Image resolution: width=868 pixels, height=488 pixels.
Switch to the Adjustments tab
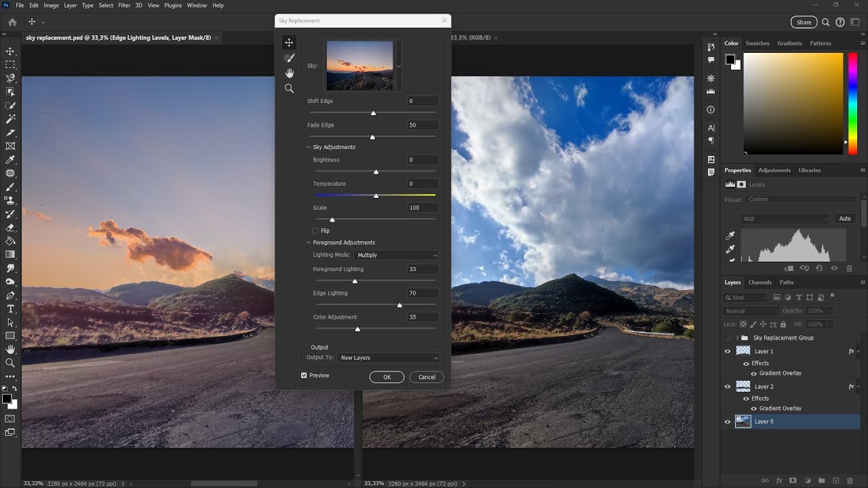tap(774, 170)
